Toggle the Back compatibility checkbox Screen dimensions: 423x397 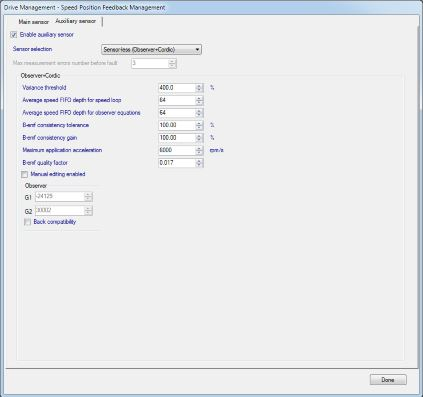(27, 222)
